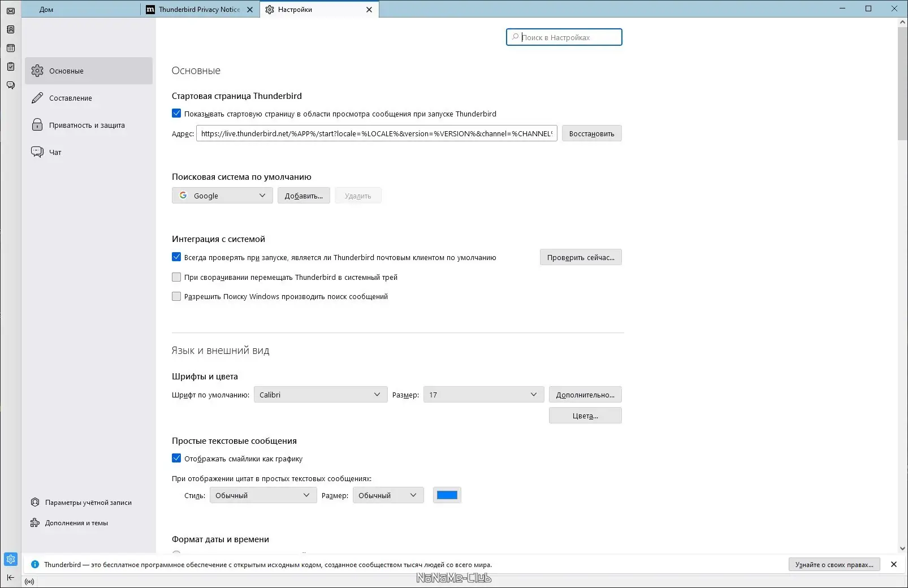908x588 pixels.
Task: Toggle displaying emoticons as graphics
Action: 176,458
